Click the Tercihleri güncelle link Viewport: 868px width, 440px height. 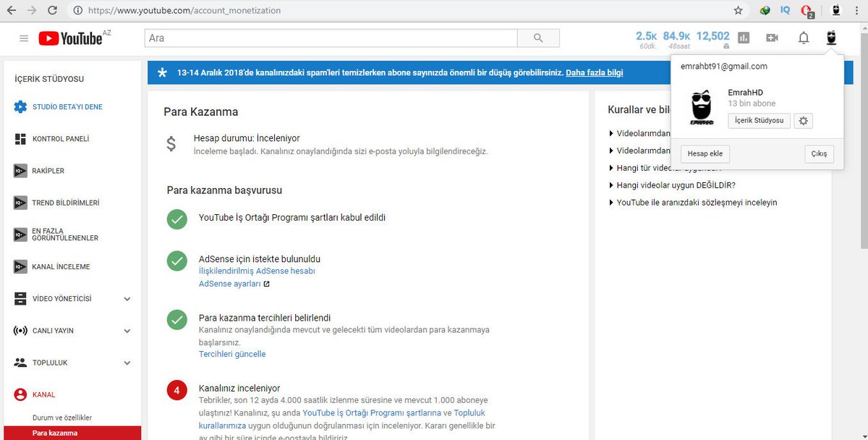pyautogui.click(x=232, y=354)
